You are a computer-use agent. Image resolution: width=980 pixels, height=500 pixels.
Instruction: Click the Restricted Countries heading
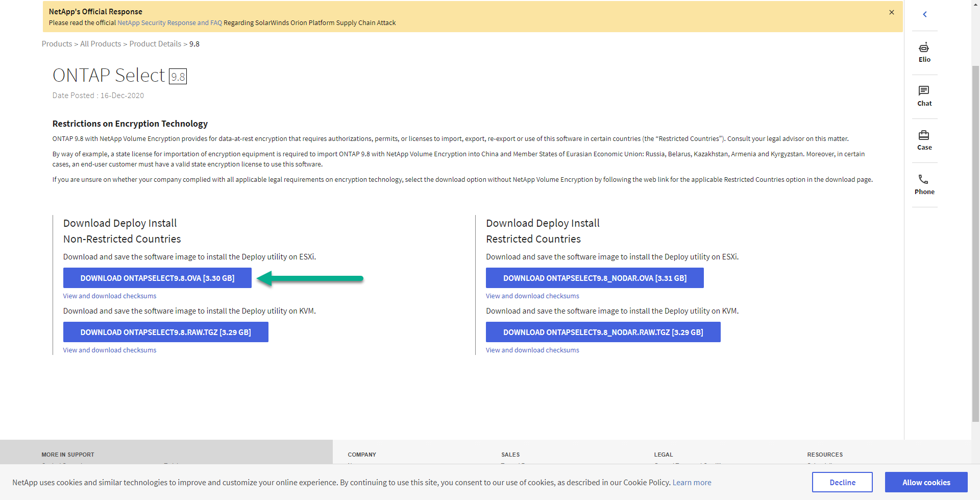tap(533, 239)
